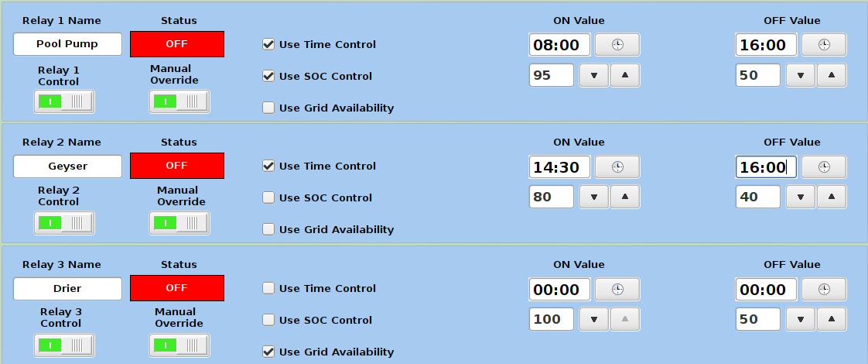Uncheck Use Time Control for Pool Pump

click(268, 44)
